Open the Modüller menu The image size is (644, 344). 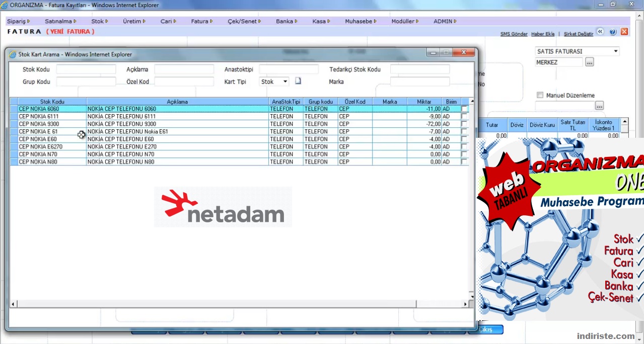pyautogui.click(x=405, y=21)
